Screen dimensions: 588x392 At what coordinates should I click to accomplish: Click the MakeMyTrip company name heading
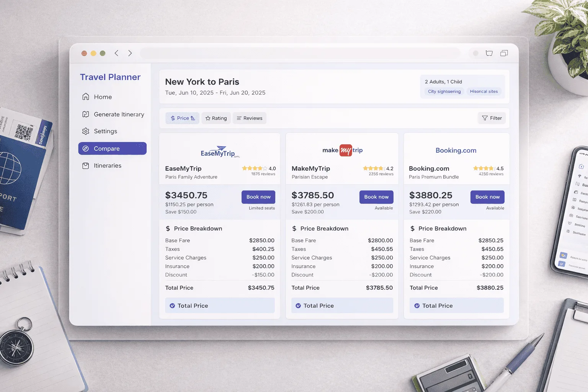[310, 168]
